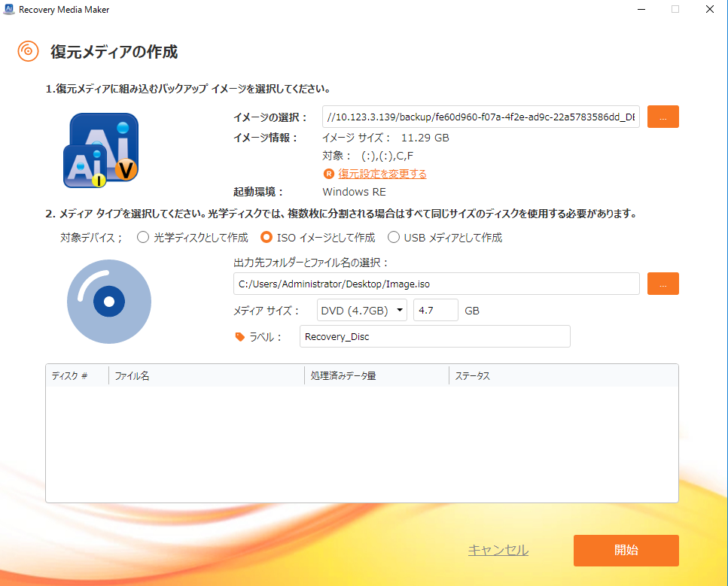
Task: Click the output path field showing Image.iso
Action: (437, 284)
